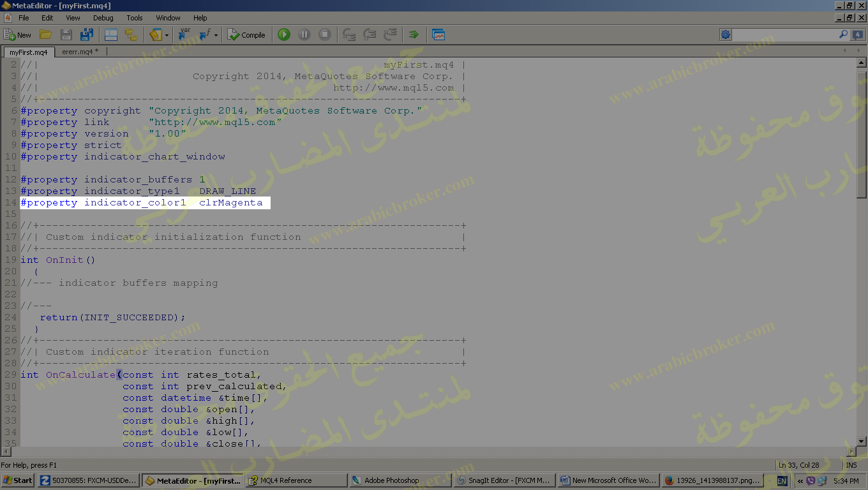Expand the book icon dropdown arrow
The image size is (868, 490).
point(167,35)
